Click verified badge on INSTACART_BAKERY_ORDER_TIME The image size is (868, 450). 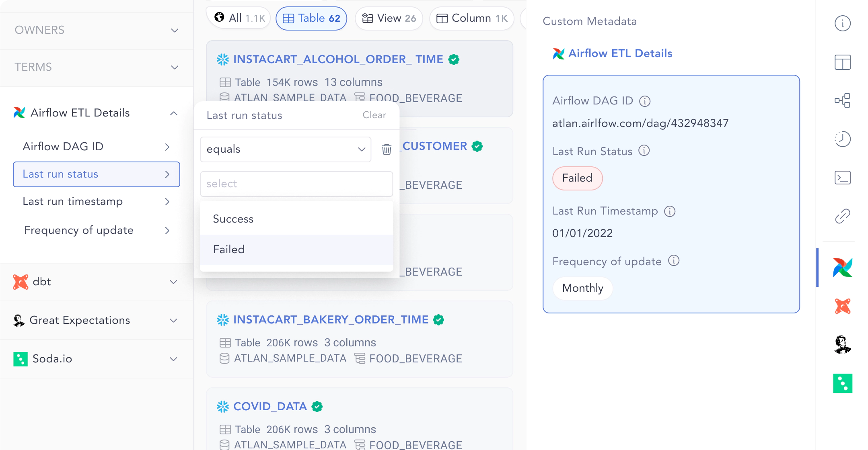pos(438,320)
